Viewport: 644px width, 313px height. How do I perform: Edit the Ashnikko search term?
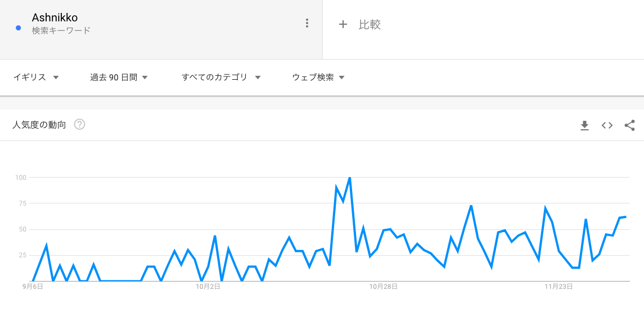(55, 17)
